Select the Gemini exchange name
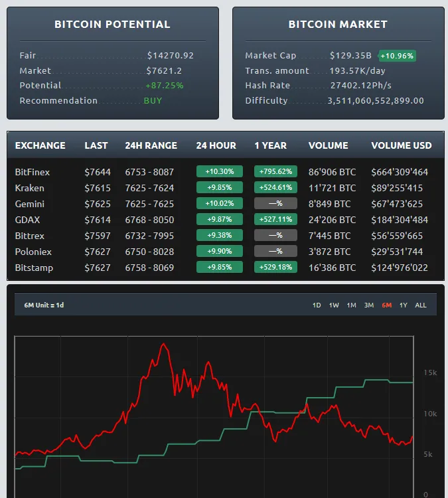448x498 pixels. tap(29, 204)
